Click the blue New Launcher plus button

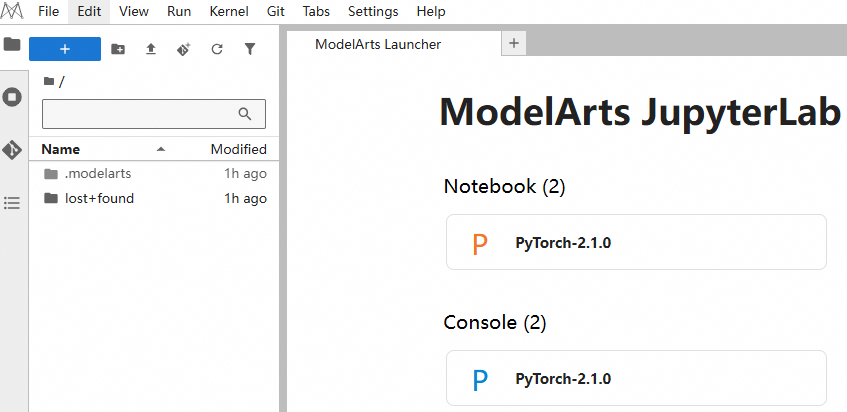[x=65, y=49]
